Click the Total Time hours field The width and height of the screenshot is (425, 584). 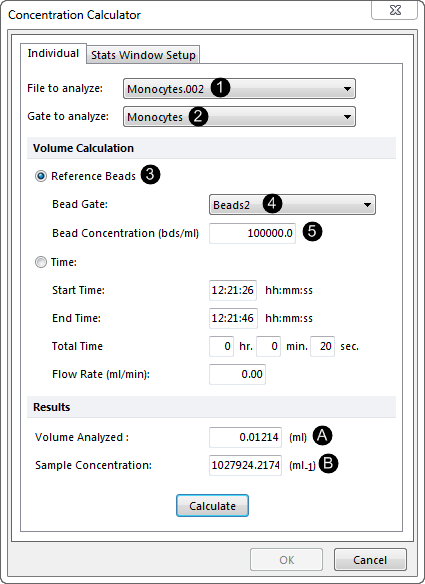tap(221, 346)
